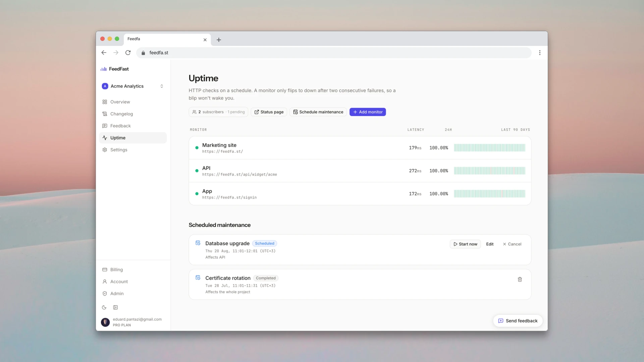The width and height of the screenshot is (644, 362).
Task: Click the Completed status badge
Action: click(266, 278)
